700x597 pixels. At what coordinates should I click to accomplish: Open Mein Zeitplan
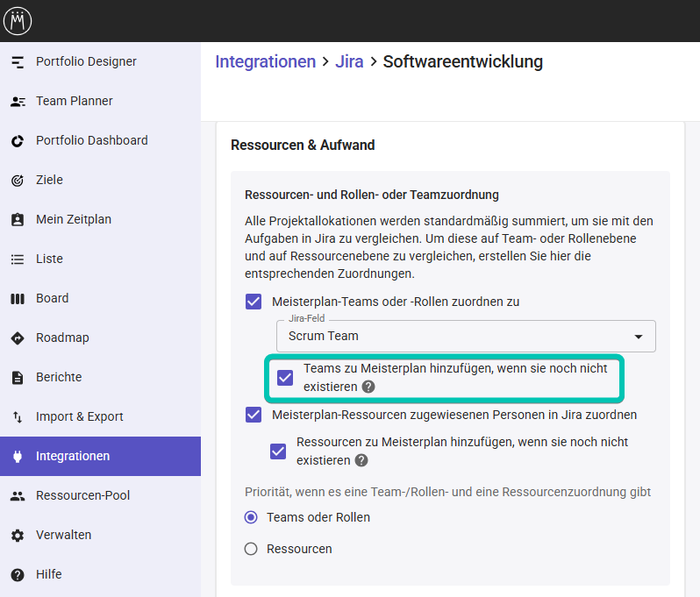point(101,219)
